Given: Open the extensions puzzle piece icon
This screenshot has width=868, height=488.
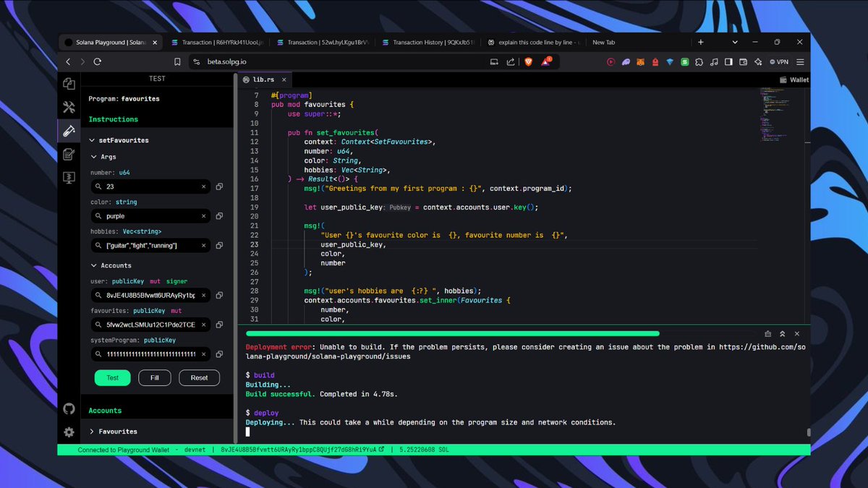Looking at the screenshot, I should point(699,62).
